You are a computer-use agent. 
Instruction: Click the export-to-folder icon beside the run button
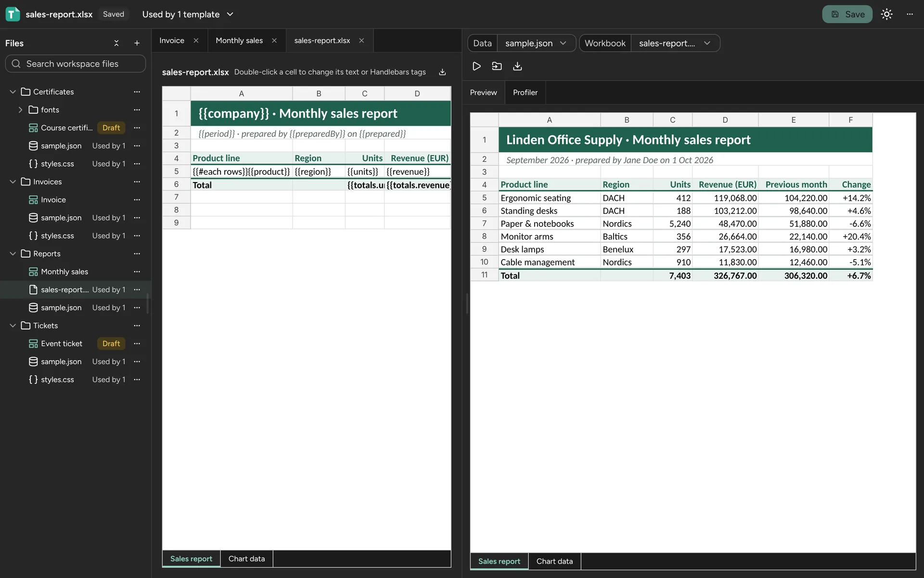(497, 66)
